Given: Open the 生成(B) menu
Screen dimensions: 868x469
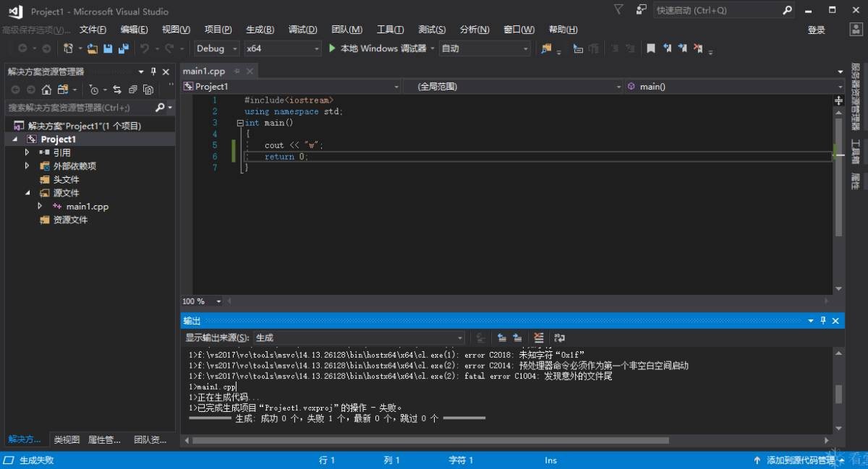Looking at the screenshot, I should tap(260, 30).
